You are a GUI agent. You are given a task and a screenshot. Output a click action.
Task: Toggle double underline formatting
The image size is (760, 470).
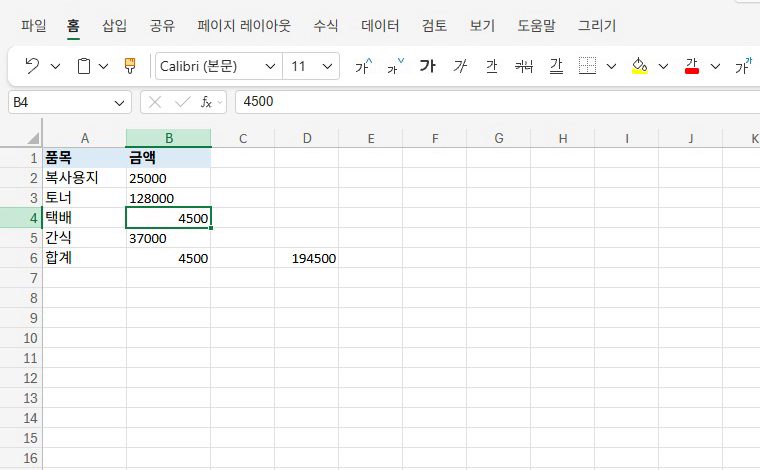point(556,66)
